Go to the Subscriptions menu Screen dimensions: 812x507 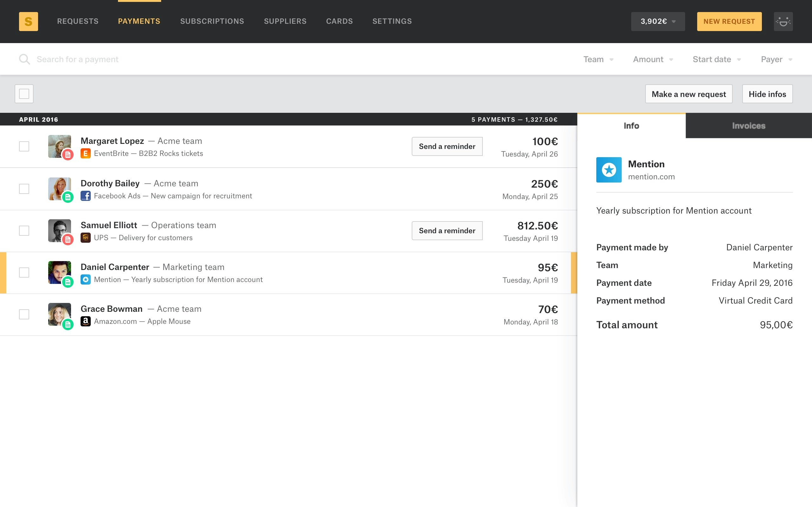(x=212, y=22)
